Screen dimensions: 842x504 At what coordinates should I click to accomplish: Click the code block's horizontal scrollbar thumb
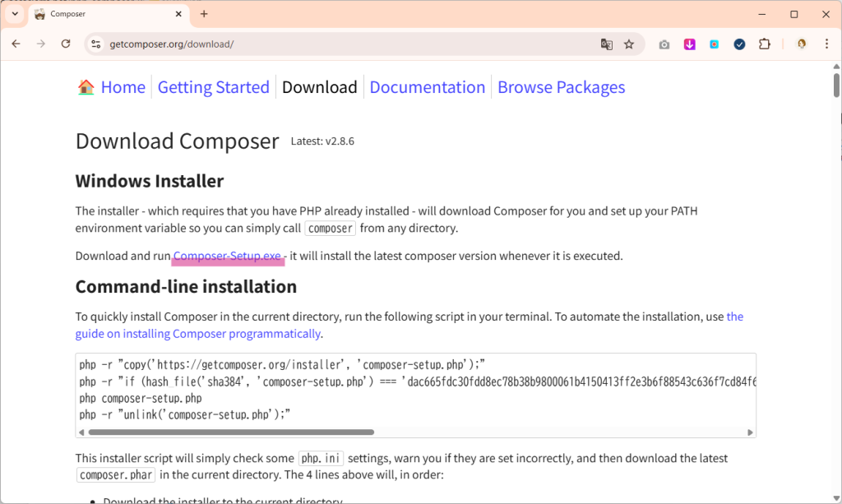click(x=230, y=432)
